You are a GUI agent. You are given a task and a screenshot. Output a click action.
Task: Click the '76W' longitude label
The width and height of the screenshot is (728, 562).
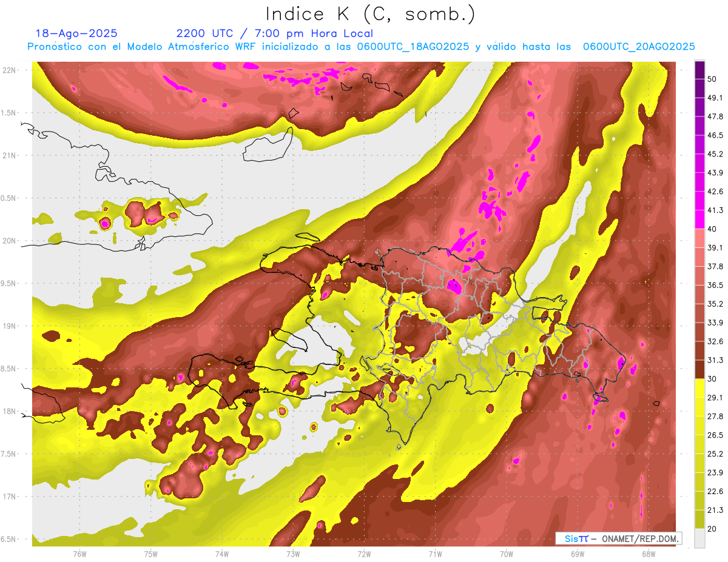coord(79,554)
